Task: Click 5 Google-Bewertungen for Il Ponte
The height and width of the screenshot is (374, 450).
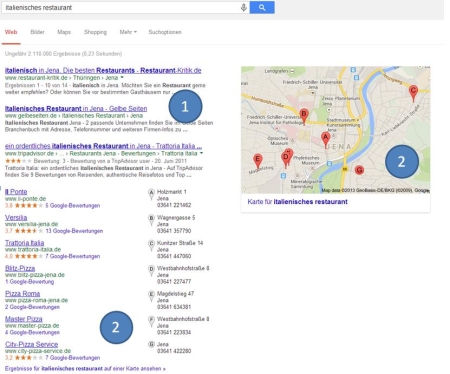Action: pos(73,205)
